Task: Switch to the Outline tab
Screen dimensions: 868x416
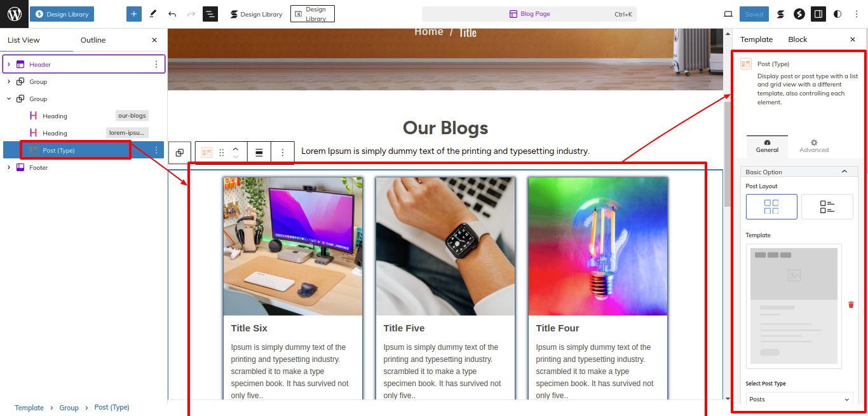Action: click(x=93, y=40)
